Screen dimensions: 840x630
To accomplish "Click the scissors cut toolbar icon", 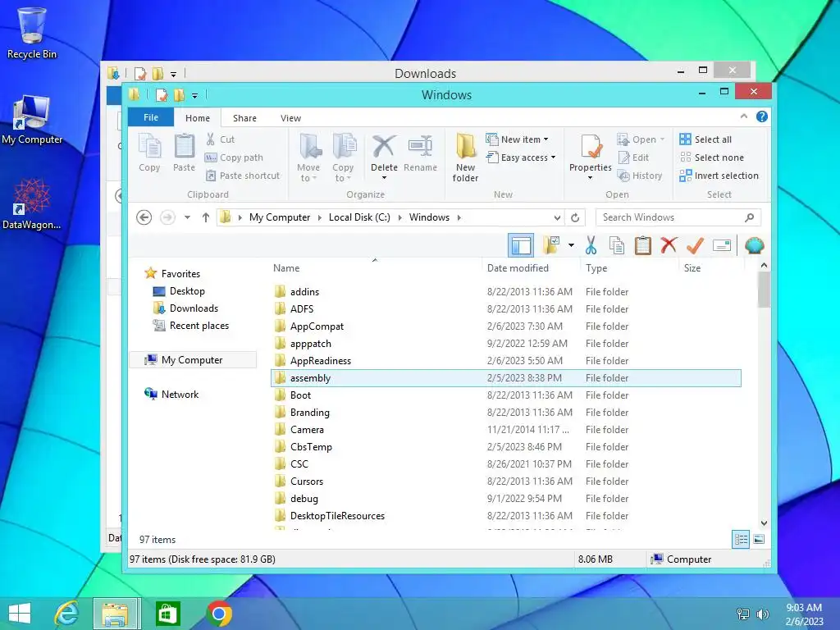I will point(591,245).
